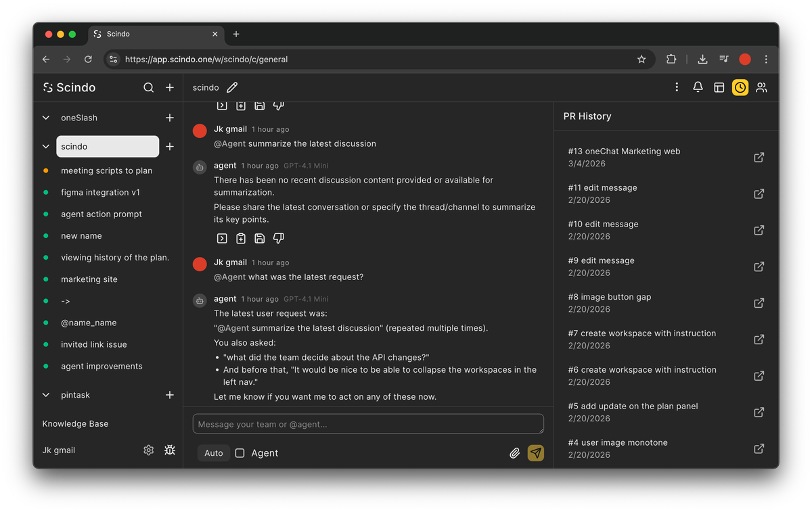812x512 pixels.
Task: Click the yellow PR History clock icon
Action: tap(740, 87)
